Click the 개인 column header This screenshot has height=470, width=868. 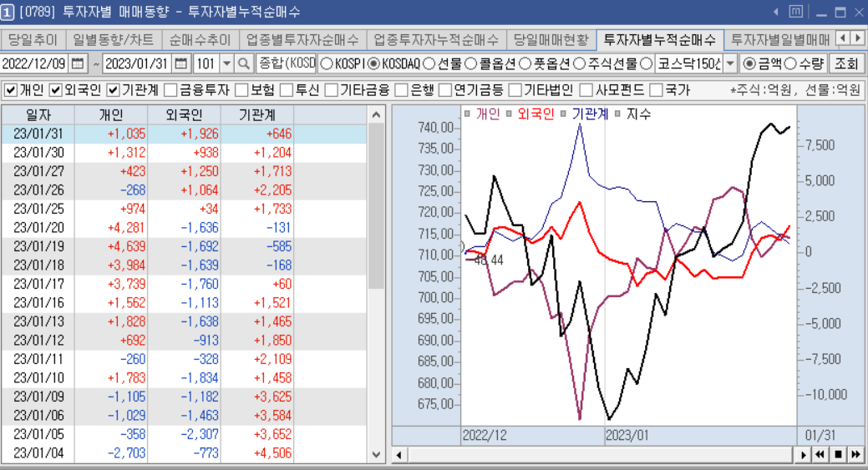(111, 115)
